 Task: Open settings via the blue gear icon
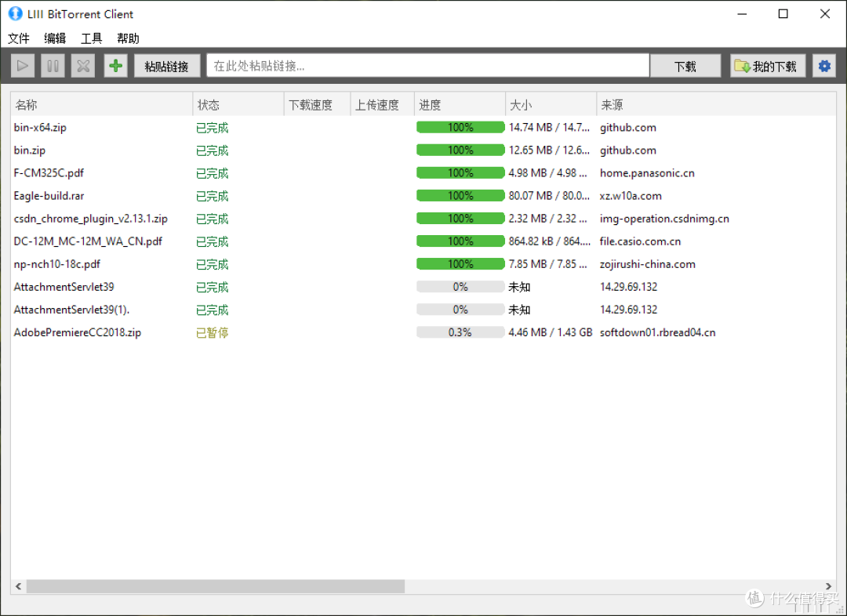824,66
